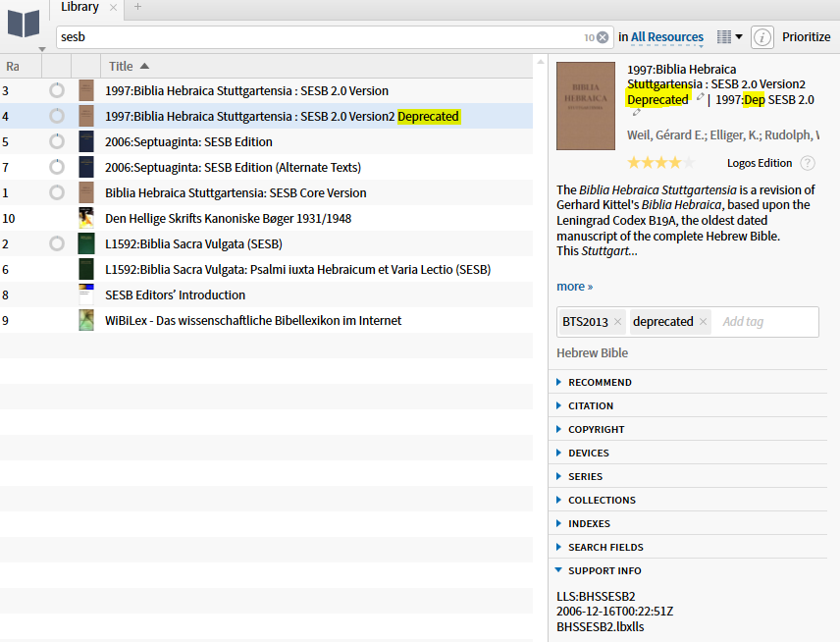The height and width of the screenshot is (642, 840).
Task: Close the Library tab
Action: point(113,8)
